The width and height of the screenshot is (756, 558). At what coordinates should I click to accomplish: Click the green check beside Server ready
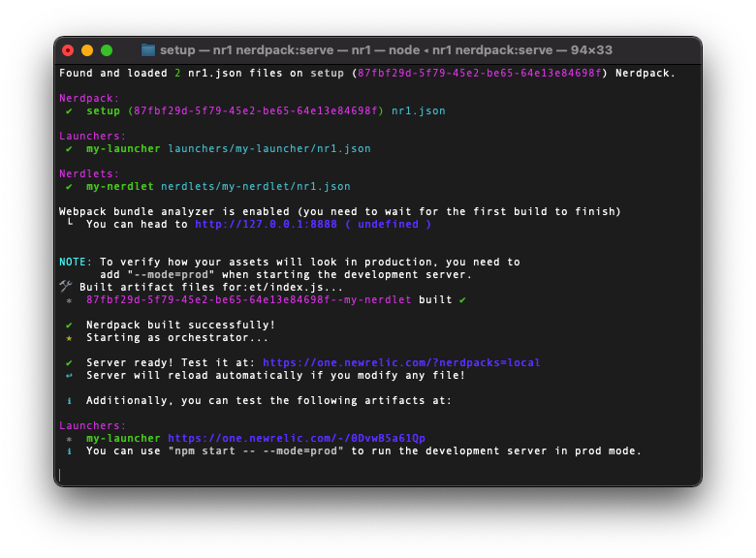pos(69,363)
